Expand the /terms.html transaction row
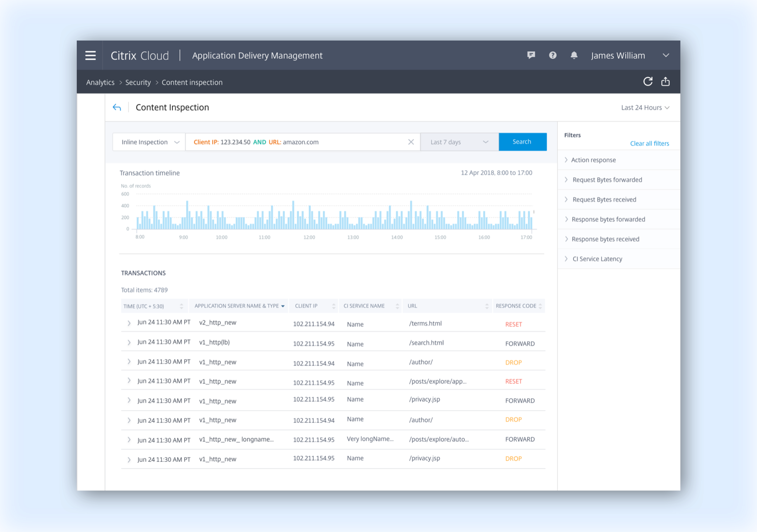 coord(129,323)
